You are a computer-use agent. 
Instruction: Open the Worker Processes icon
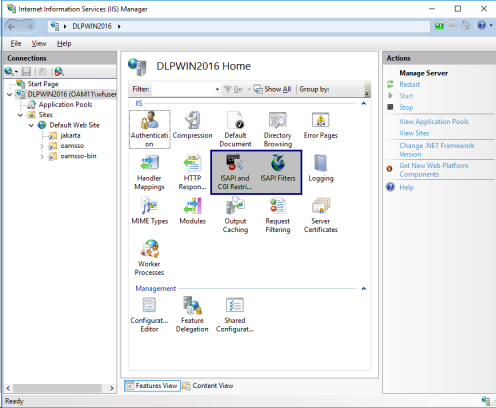(149, 258)
